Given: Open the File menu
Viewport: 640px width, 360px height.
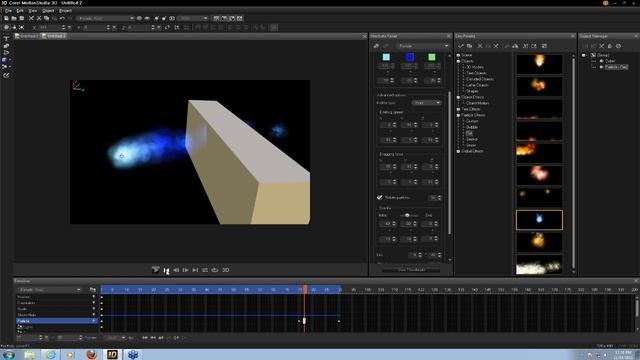Looking at the screenshot, I should 8,11.
